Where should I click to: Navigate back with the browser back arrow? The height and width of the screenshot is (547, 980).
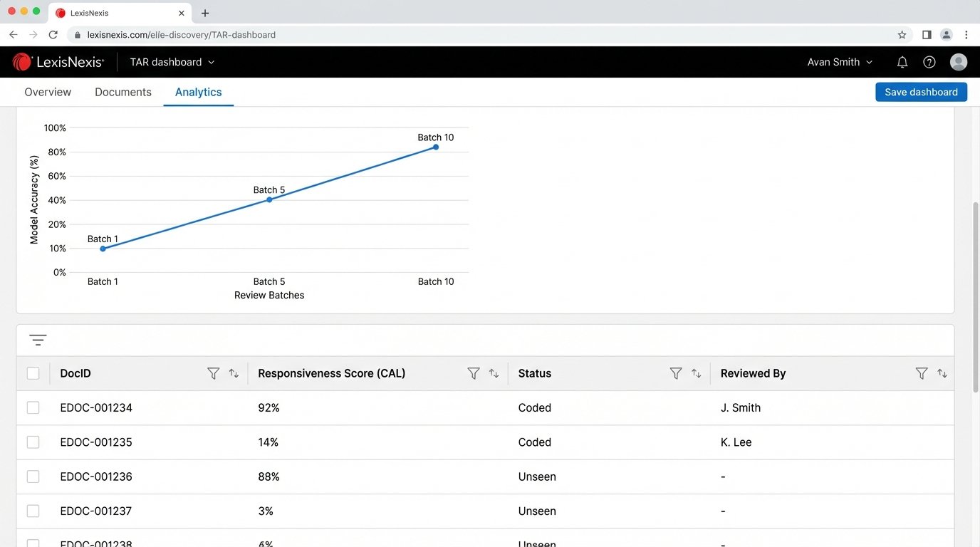(13, 34)
